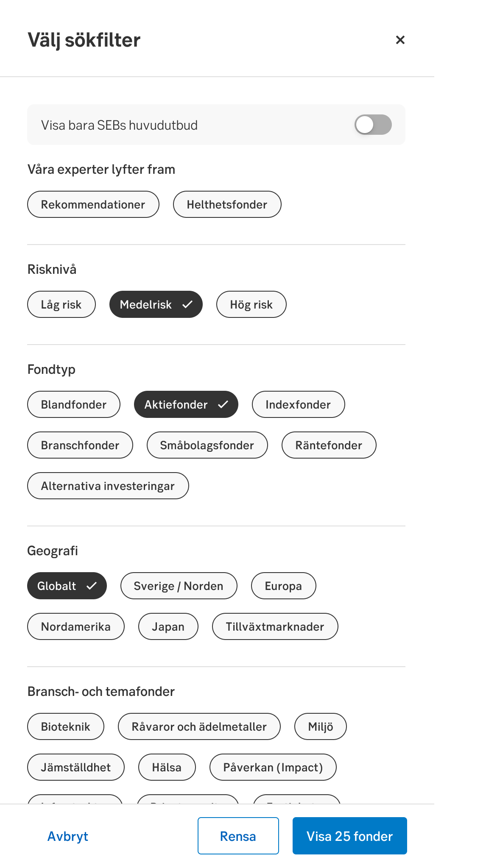
Task: Deselect the Globalt geography chip
Action: pos(67,586)
